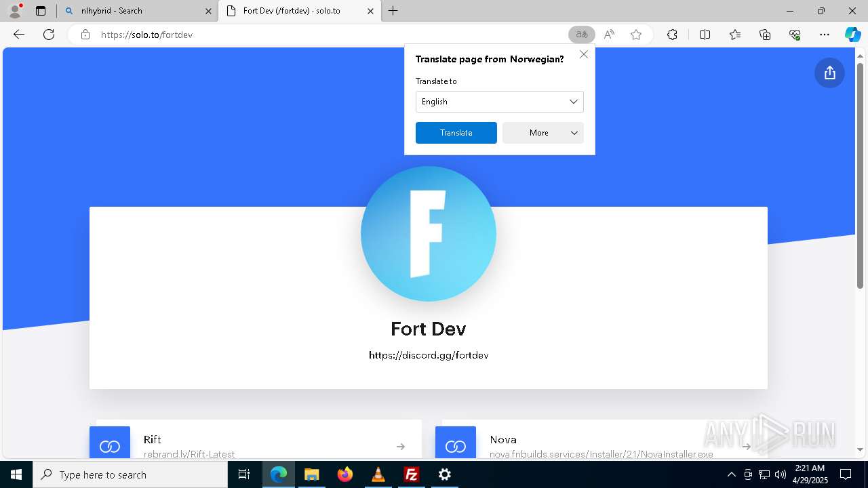868x488 pixels.
Task: Dismiss the translate page popup
Action: click(584, 54)
